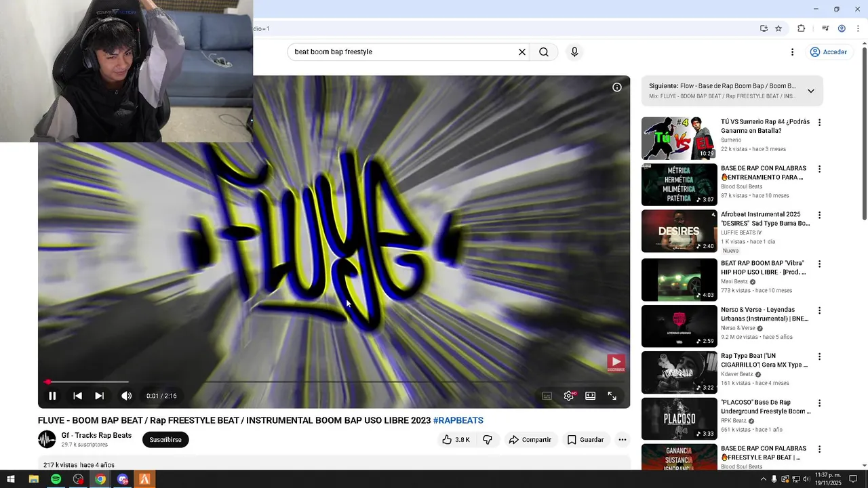This screenshot has width=868, height=488.
Task: Open the notification center in the taskbar
Action: (x=854, y=479)
